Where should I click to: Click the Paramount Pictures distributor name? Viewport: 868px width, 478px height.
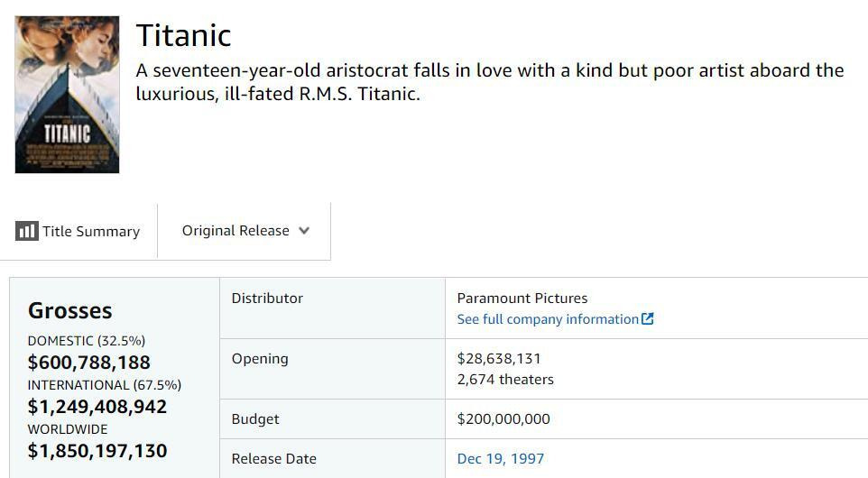522,299
